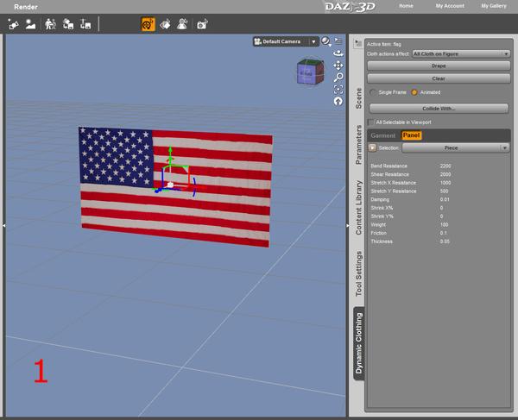Click the zoom magnifier viewport icon
Screen dimensions: 518x420
tap(338, 78)
